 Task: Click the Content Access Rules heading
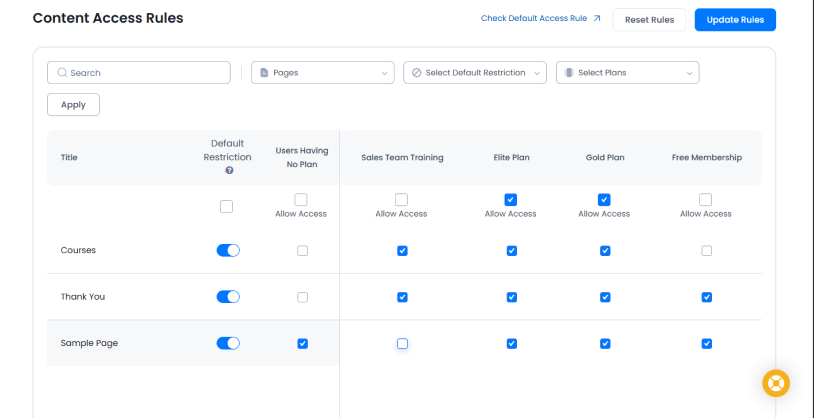click(108, 18)
